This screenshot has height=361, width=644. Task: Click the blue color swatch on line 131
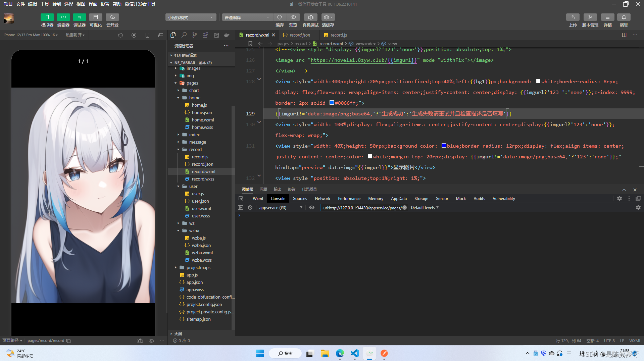(x=443, y=146)
